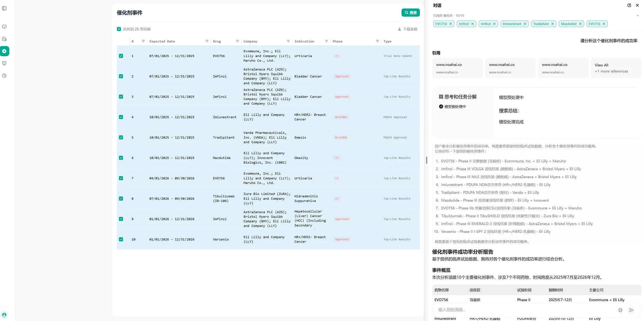
Task: Filter the Phase column
Action: (x=377, y=41)
